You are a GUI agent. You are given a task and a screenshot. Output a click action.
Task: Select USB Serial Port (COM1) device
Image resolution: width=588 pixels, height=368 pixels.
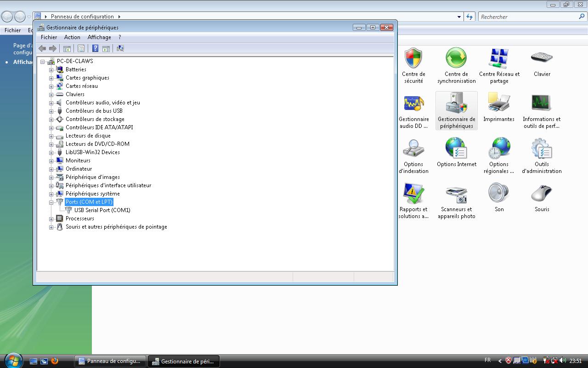[x=102, y=210]
